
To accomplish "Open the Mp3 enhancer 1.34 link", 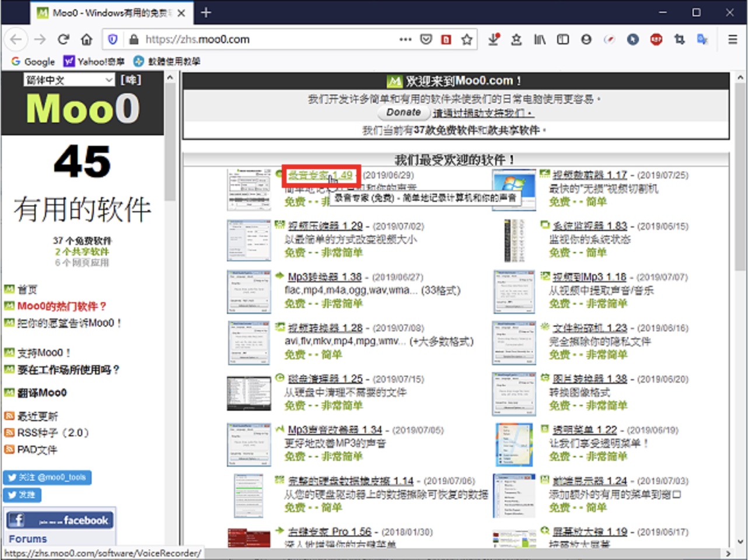I will [335, 430].
